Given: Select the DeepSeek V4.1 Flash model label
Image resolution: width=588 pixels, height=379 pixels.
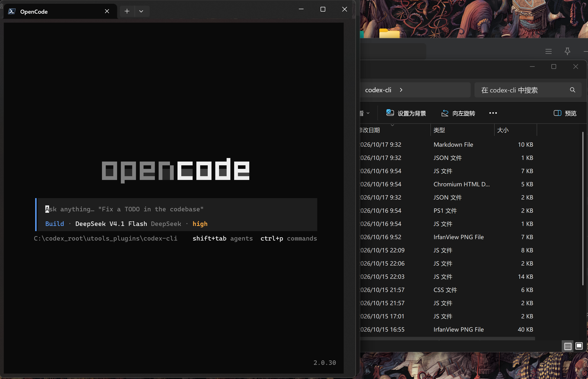Looking at the screenshot, I should coord(111,224).
